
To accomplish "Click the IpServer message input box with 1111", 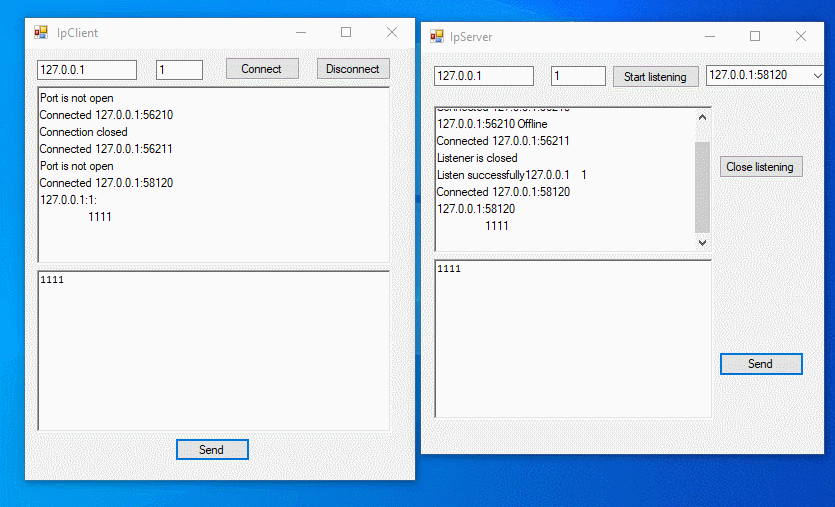I will click(x=573, y=339).
